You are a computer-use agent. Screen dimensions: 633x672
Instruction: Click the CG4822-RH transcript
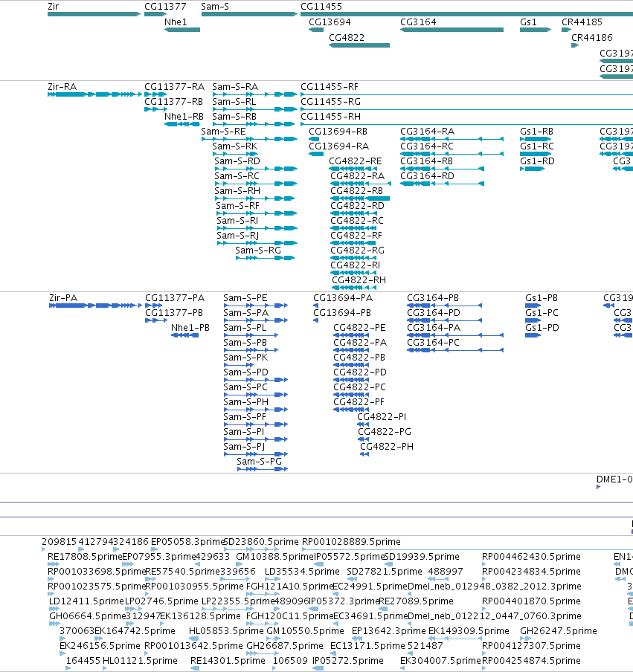coord(354,288)
